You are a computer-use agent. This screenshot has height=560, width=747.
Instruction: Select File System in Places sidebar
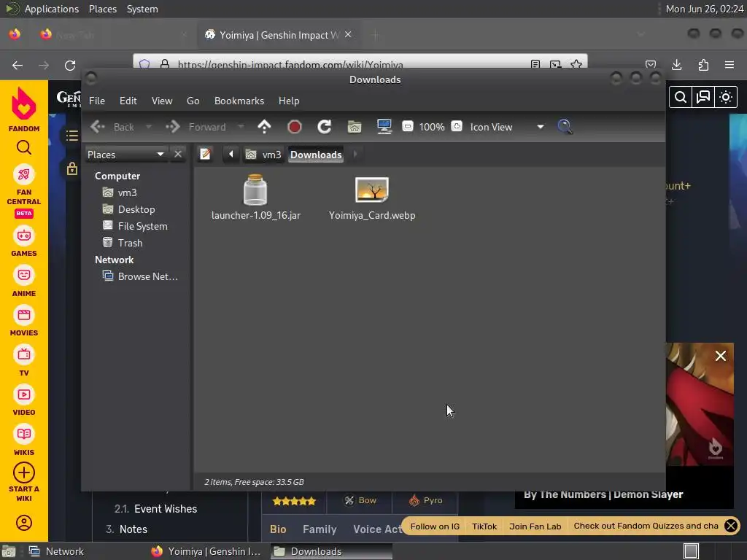pos(142,226)
